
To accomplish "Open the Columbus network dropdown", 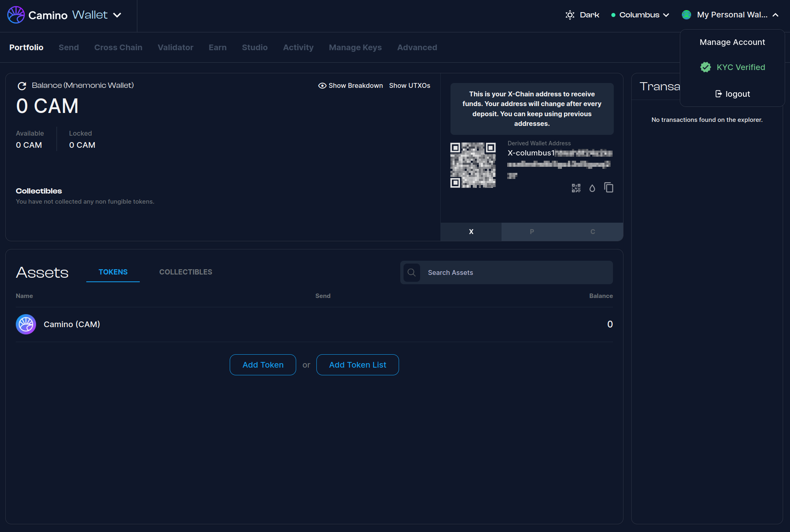I will [640, 15].
